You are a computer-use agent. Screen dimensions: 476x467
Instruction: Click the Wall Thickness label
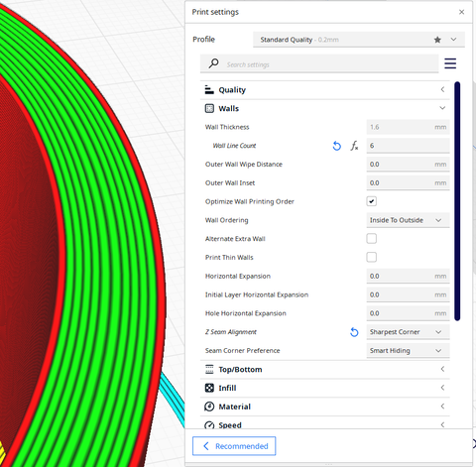click(227, 127)
